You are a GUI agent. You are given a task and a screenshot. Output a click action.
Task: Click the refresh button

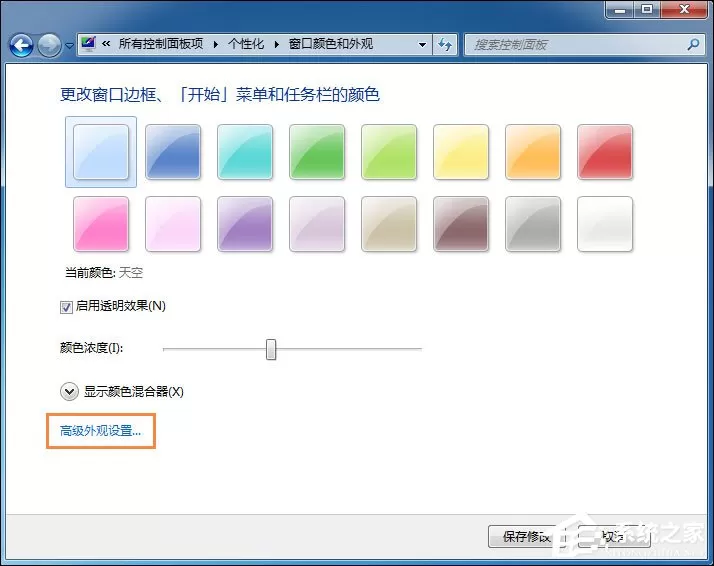444,45
